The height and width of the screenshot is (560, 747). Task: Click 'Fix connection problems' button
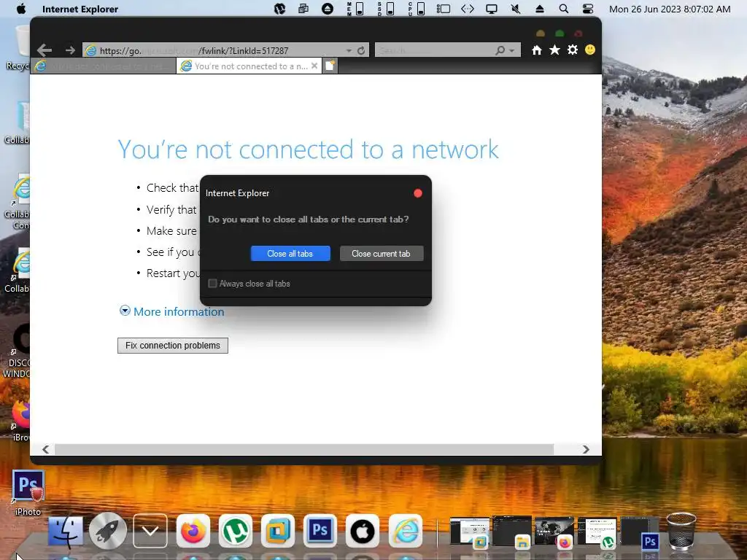[173, 345]
